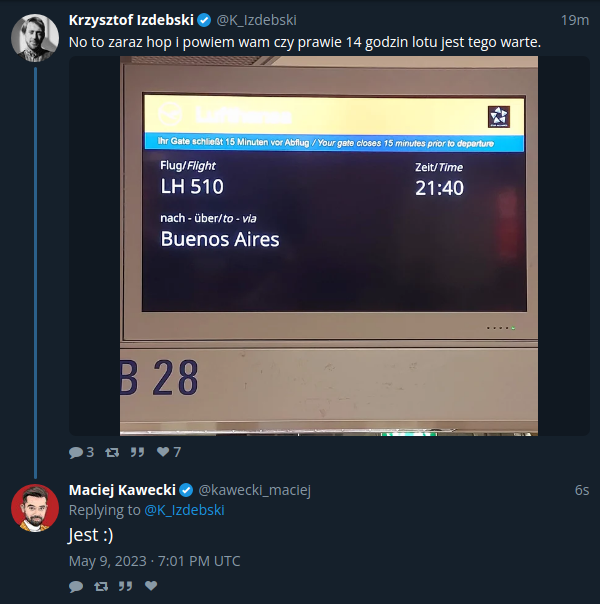The height and width of the screenshot is (604, 600).
Task: Reply to Maciej Kawecki's "Jest :)" tweet
Action: click(76, 586)
